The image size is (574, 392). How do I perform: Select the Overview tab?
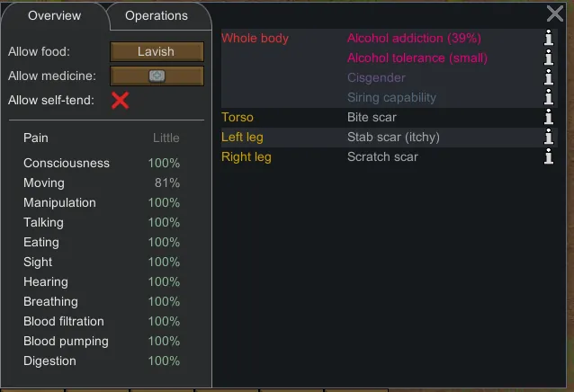pos(54,15)
